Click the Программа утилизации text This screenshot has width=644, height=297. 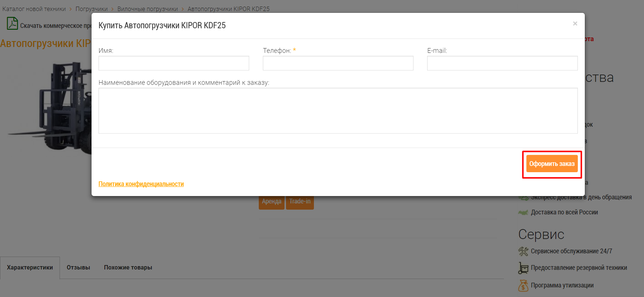(x=562, y=285)
